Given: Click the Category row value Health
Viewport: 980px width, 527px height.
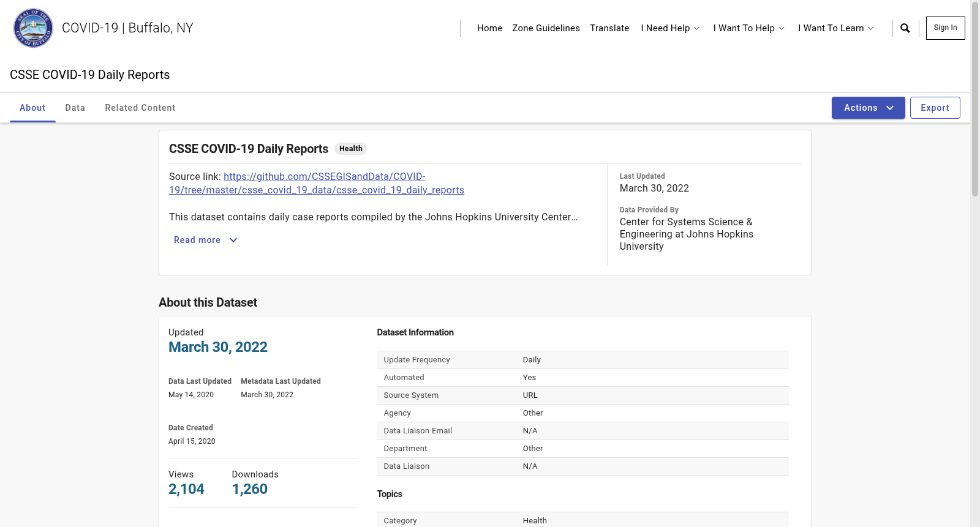Looking at the screenshot, I should (x=535, y=521).
